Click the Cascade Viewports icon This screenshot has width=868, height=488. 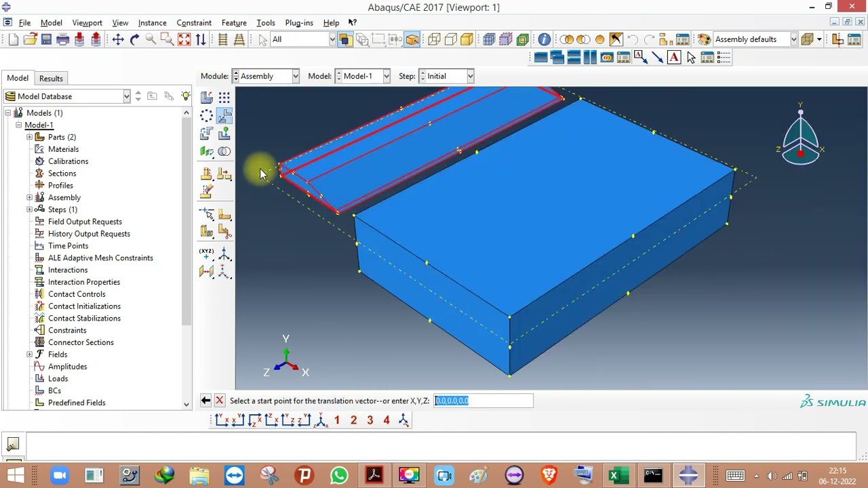(557, 58)
